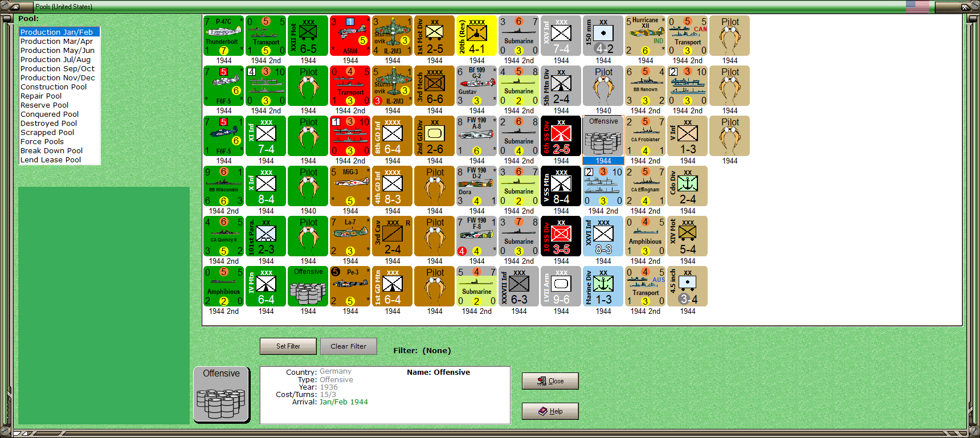This screenshot has height=438, width=980.
Task: Choose the 6th SS Div 2-5 counter
Action: coord(561,136)
